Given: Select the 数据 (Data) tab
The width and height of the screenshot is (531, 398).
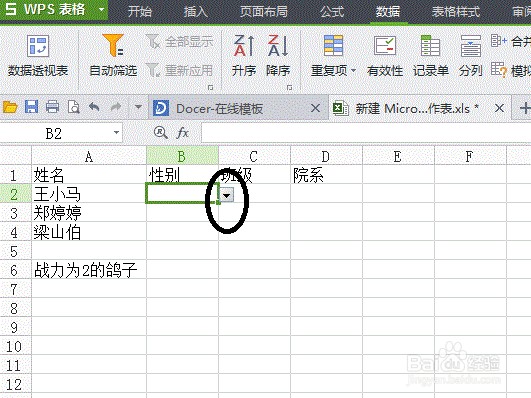Looking at the screenshot, I should pos(388,12).
